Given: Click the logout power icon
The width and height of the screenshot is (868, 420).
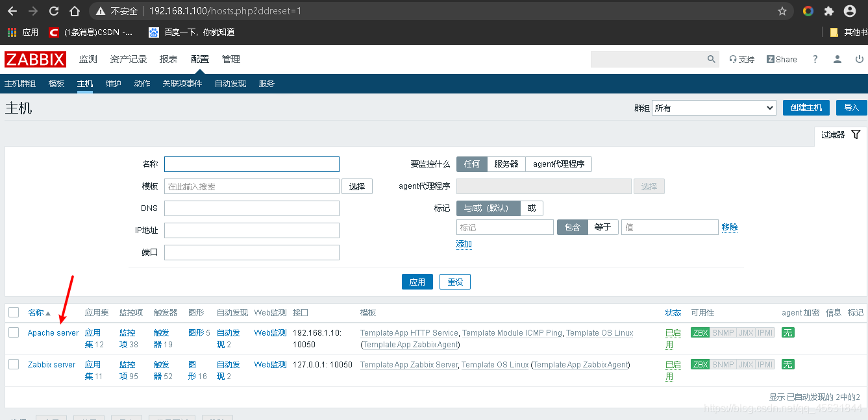Looking at the screenshot, I should 860,59.
